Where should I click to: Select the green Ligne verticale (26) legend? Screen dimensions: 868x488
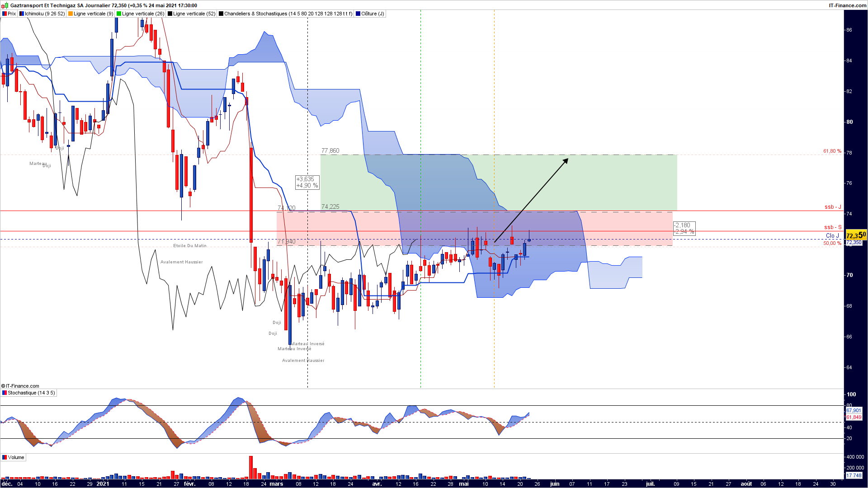coord(141,14)
